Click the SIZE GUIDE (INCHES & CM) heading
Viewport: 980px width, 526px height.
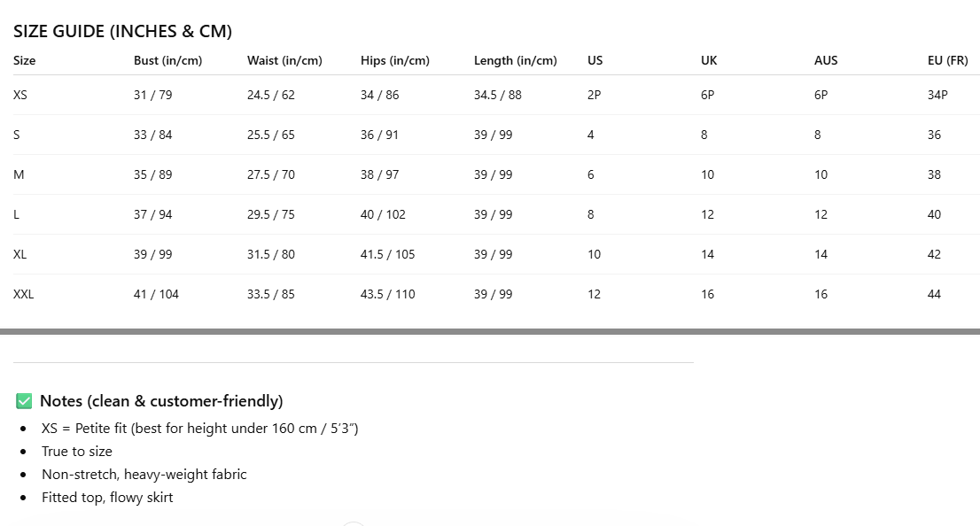(122, 31)
